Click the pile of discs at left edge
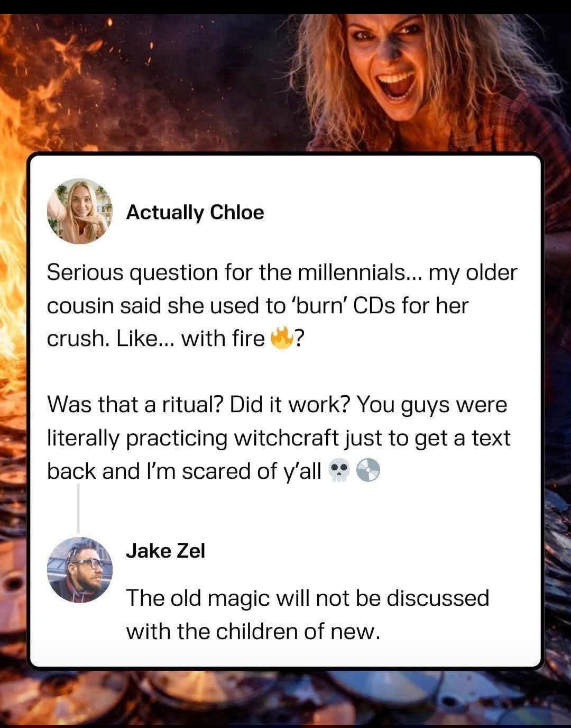Screen dimensions: 571x728 coord(13,556)
